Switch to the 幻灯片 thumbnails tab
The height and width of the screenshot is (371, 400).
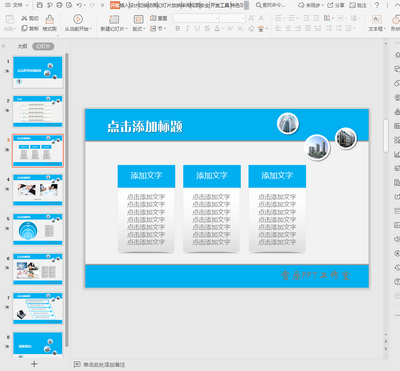pos(43,46)
